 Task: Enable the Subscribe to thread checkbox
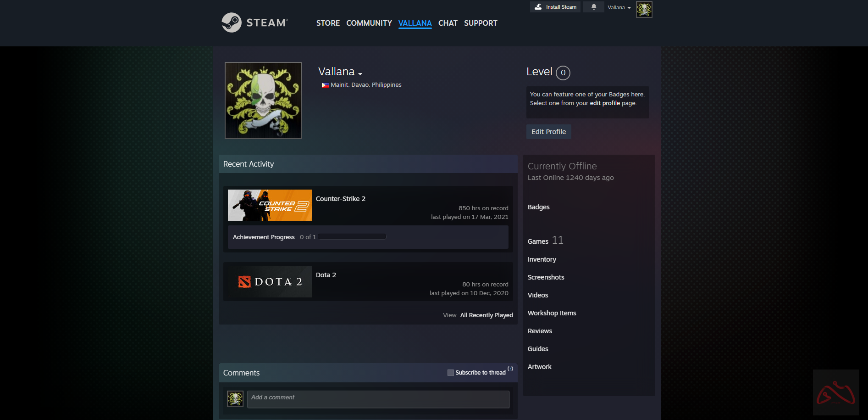point(450,373)
